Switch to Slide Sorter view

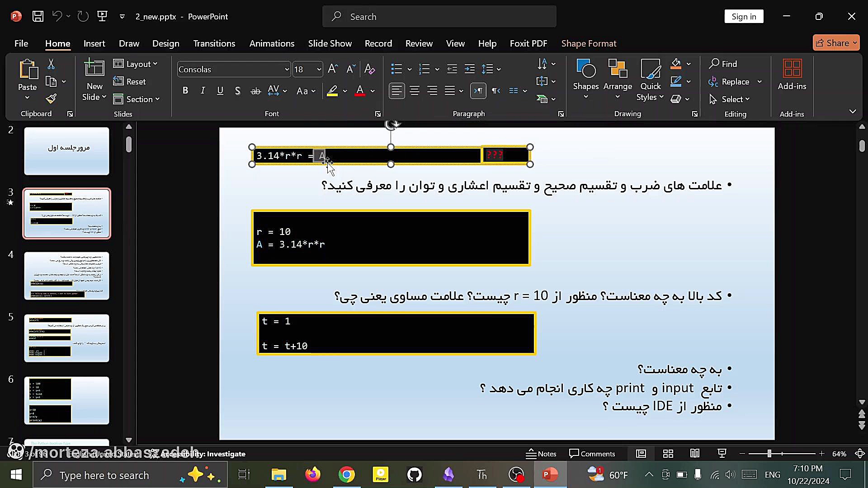click(668, 454)
